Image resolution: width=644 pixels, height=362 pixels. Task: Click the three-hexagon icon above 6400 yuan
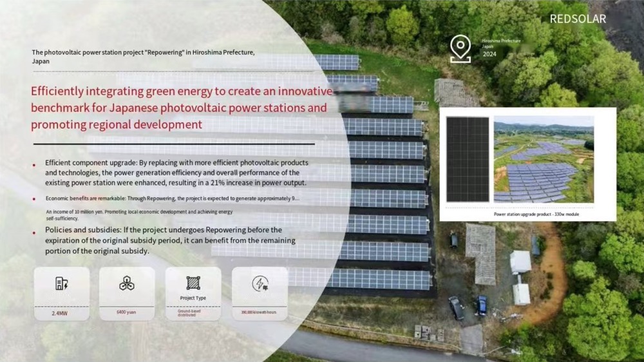pos(127,283)
